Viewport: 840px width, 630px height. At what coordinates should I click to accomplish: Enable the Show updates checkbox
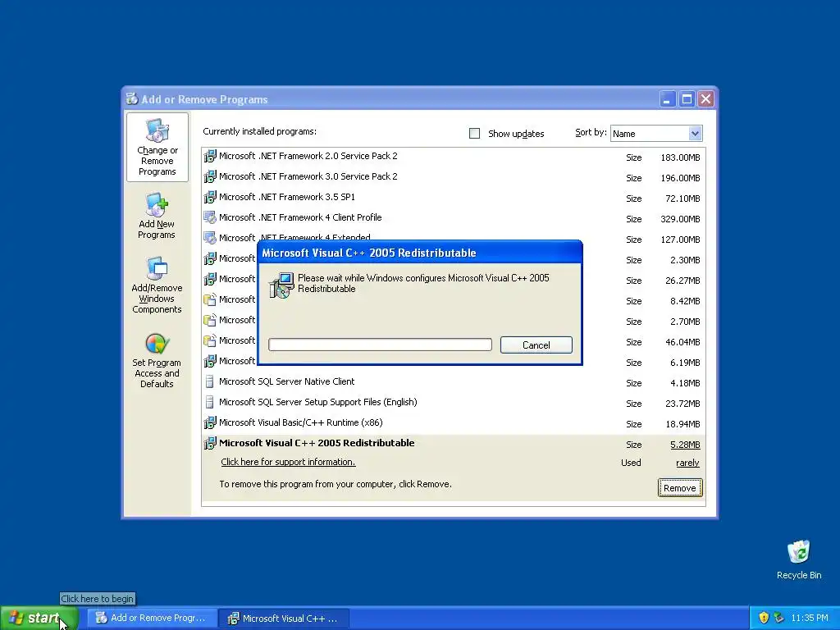475,134
